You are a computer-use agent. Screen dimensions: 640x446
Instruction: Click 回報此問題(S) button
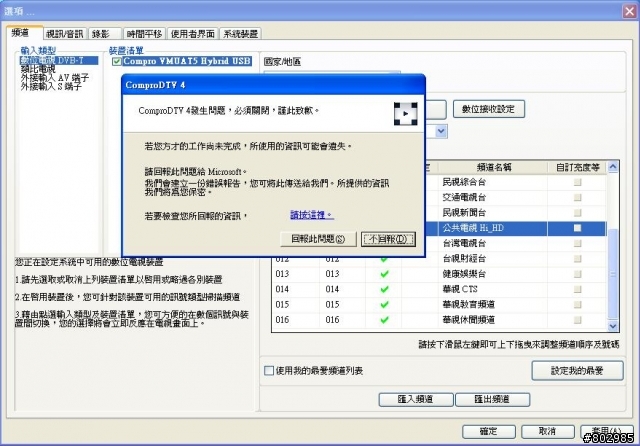pos(318,239)
